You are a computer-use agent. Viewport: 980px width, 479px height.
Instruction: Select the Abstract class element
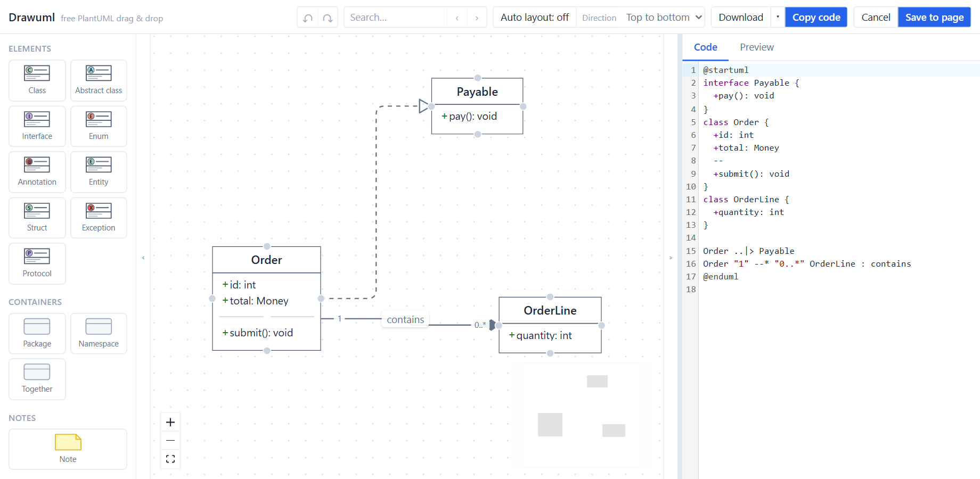tap(99, 80)
